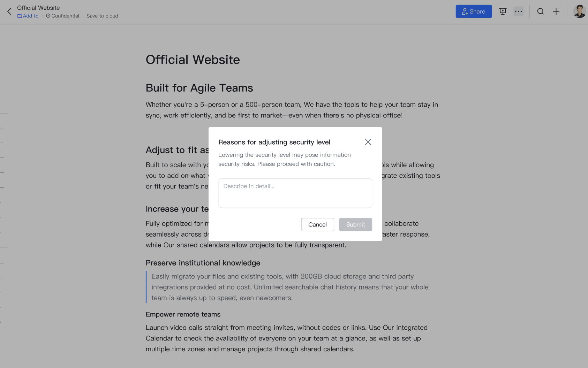Click the Confidential security badge
Viewport: 588px width, 368px height.
click(62, 16)
